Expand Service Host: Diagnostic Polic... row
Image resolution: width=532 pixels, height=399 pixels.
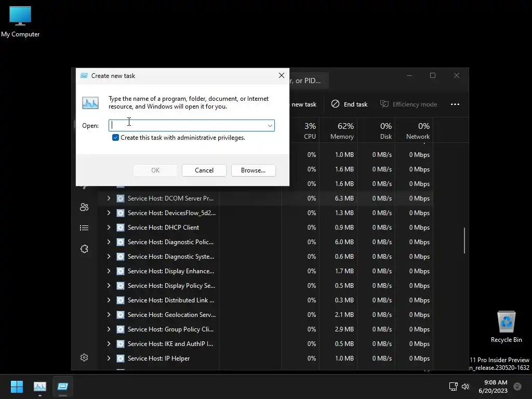point(109,242)
